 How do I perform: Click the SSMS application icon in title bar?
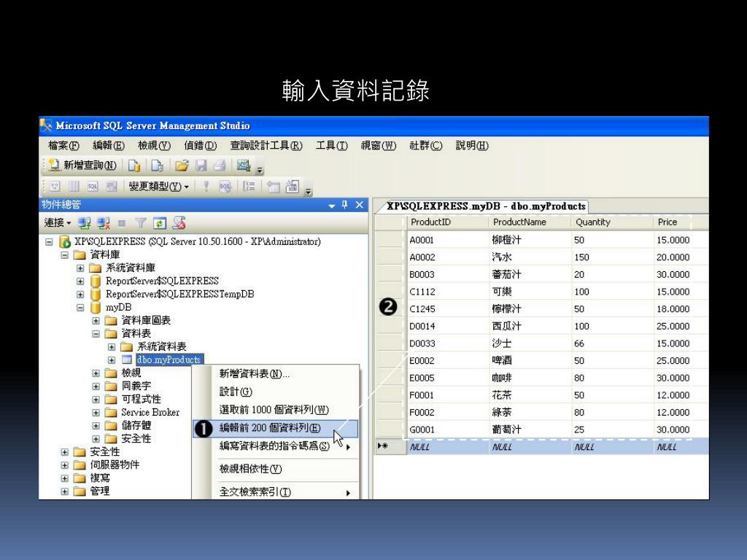pos(46,125)
